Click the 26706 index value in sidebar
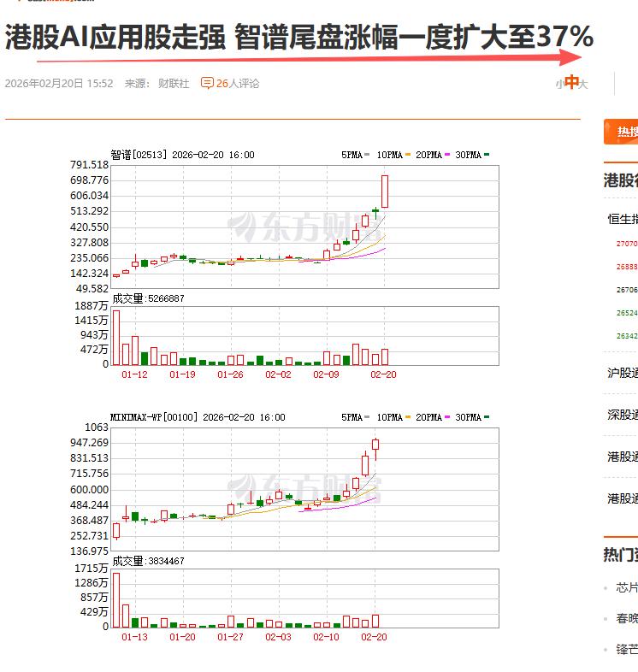638x672 pixels. coord(627,290)
